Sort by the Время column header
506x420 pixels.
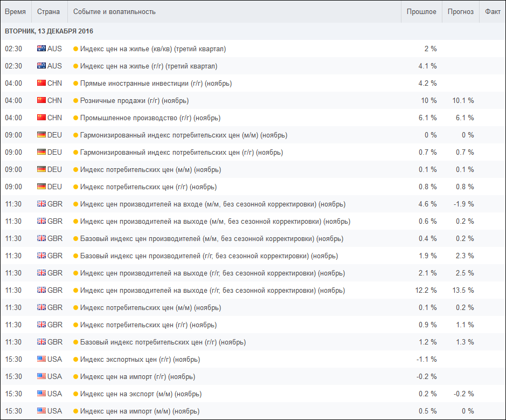pos(15,12)
